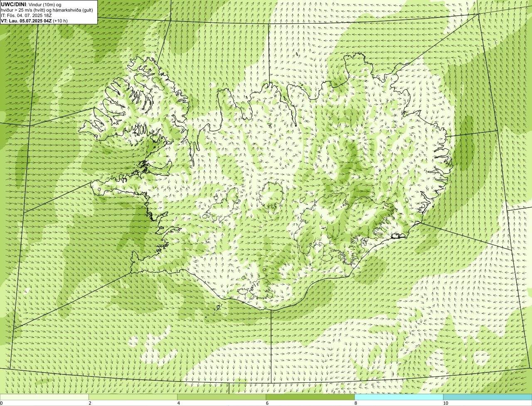
Task: Click the 2–4 m/s light green legend color
Action: (133, 397)
